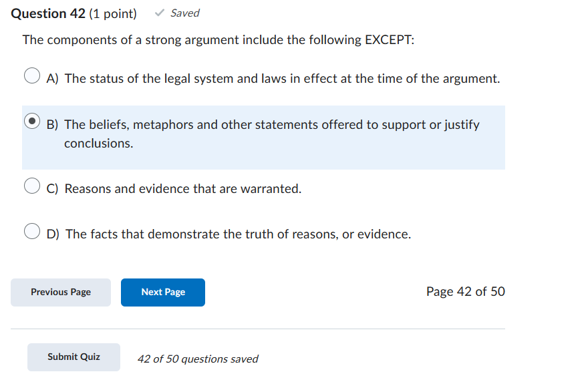Select answer choice C radio button

point(31,185)
